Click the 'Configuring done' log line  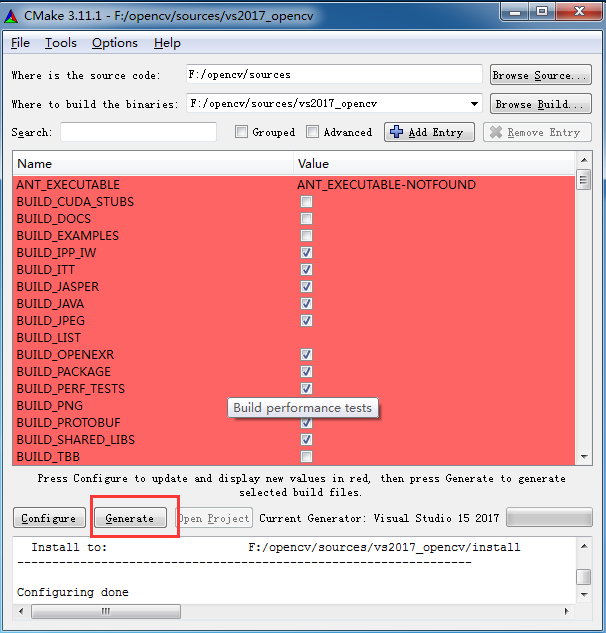click(73, 592)
